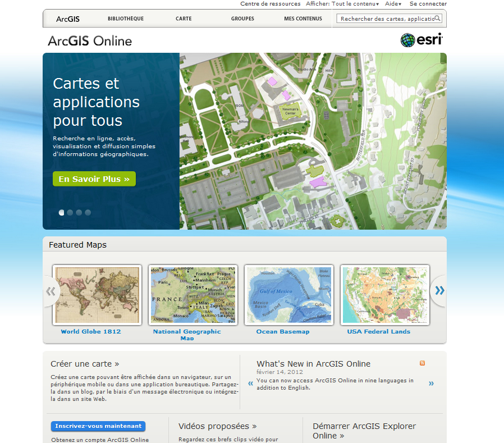Select the first carousel slide dot
Image resolution: width=504 pixels, height=443 pixels.
(x=61, y=212)
